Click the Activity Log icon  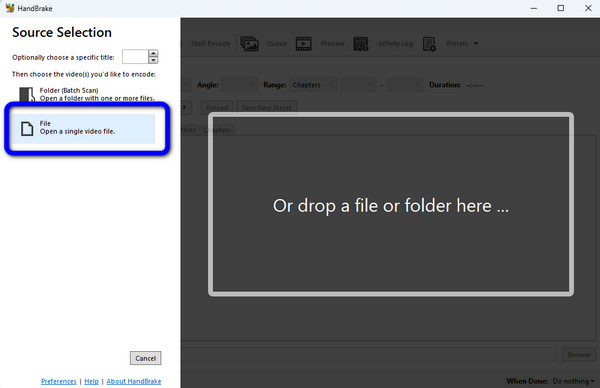pos(360,44)
